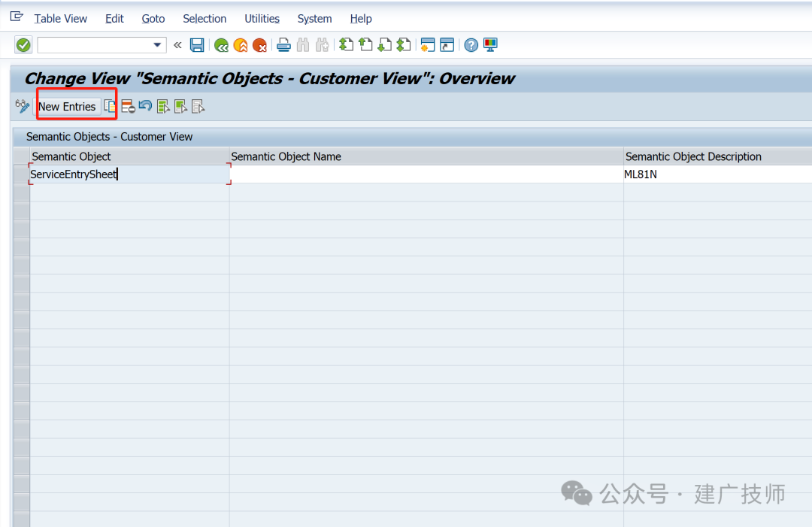812x527 pixels.
Task: Click the Save floppy disk icon
Action: (197, 45)
